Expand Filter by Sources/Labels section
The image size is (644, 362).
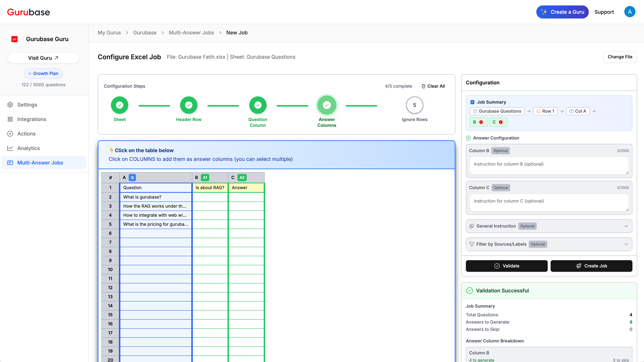[x=549, y=244]
